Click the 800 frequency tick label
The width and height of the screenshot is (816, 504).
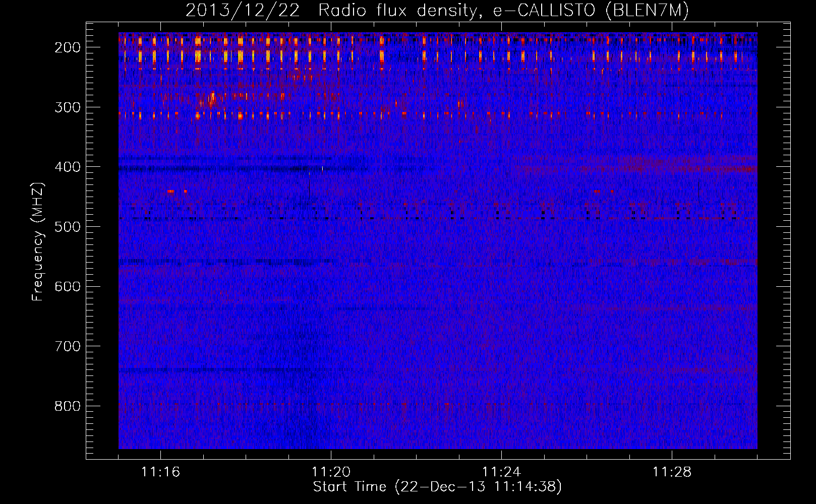pyautogui.click(x=67, y=406)
